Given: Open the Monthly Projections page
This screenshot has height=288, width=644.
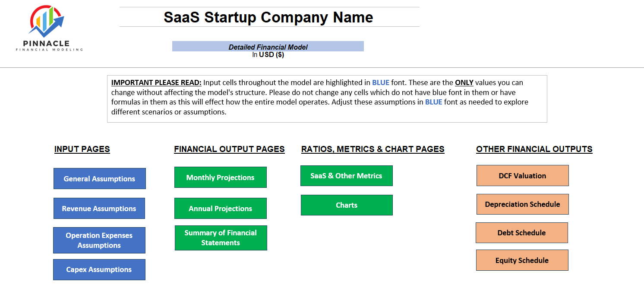Looking at the screenshot, I should [220, 177].
